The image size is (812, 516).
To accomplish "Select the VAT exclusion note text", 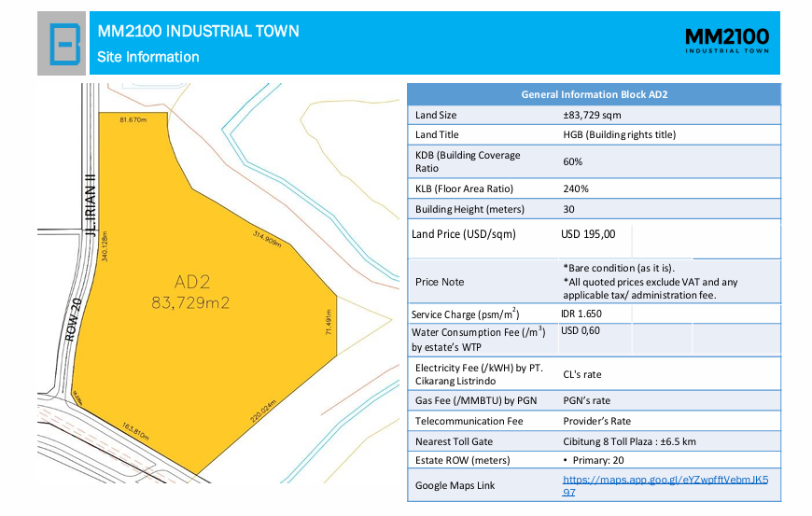I will click(x=651, y=289).
